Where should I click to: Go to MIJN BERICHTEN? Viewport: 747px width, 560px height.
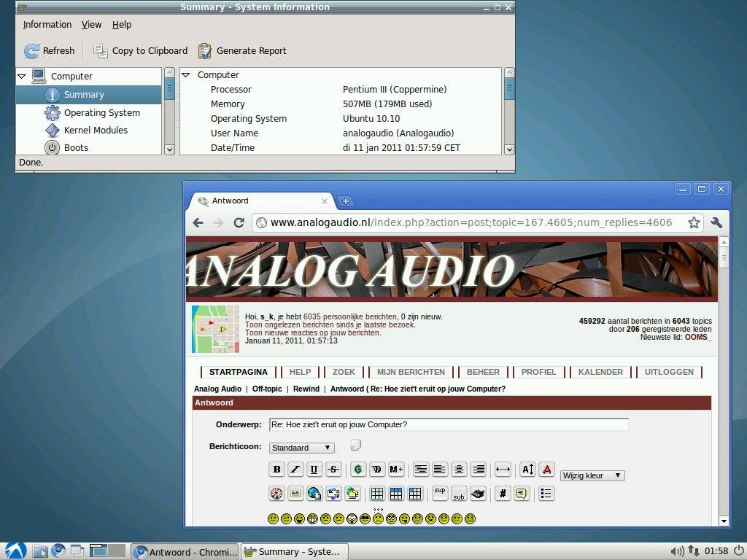411,372
